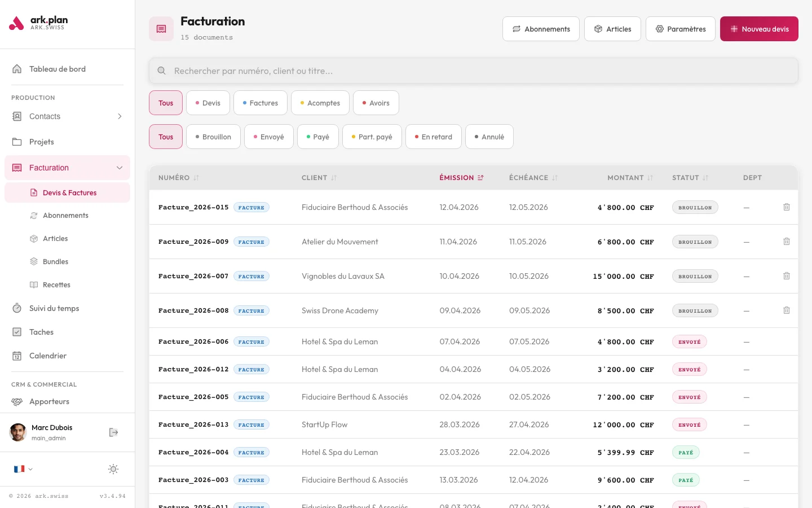Screen dimensions: 812x508
Task: Open the Paramètres button in header
Action: click(680, 29)
